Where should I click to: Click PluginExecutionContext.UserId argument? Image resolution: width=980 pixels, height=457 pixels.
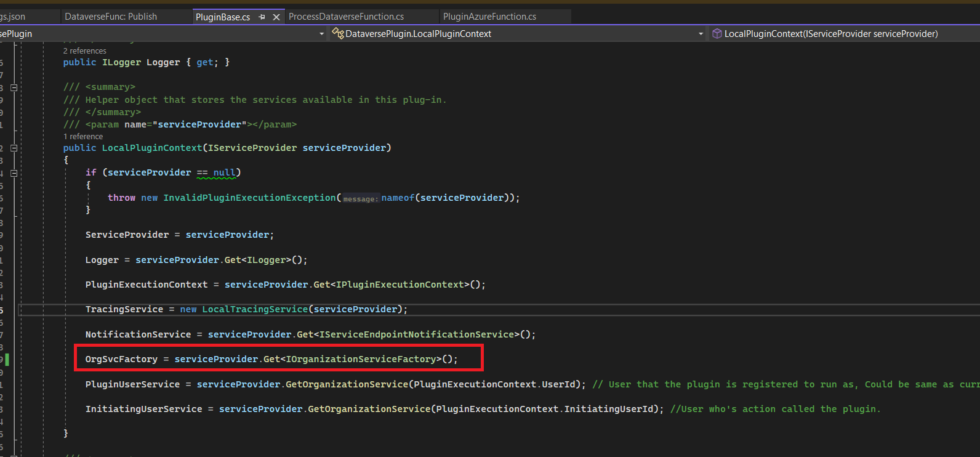click(496, 384)
